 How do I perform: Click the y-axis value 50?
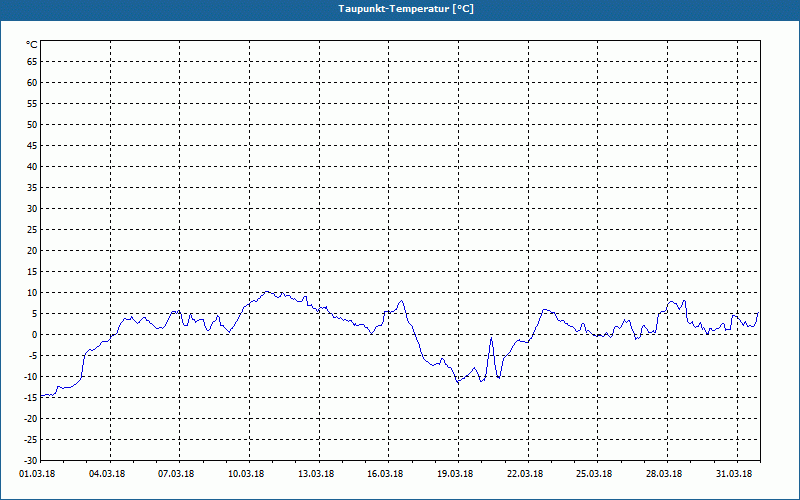[32, 124]
